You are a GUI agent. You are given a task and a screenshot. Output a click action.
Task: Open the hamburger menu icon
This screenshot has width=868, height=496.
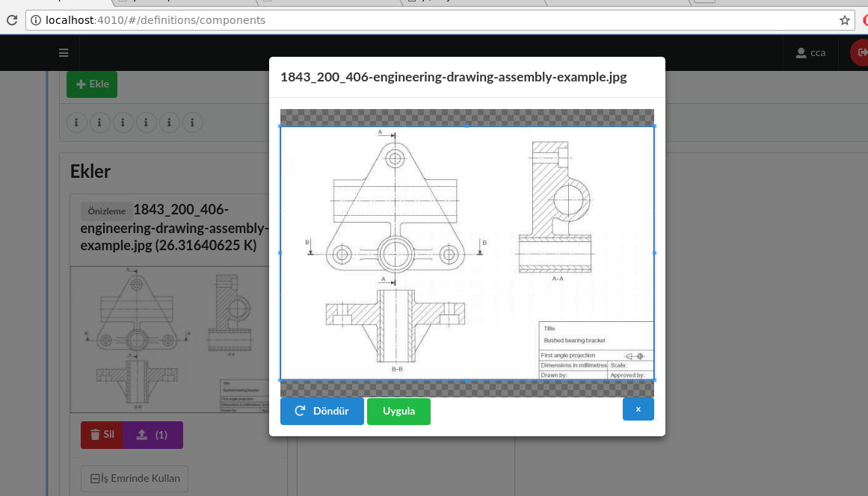point(64,52)
